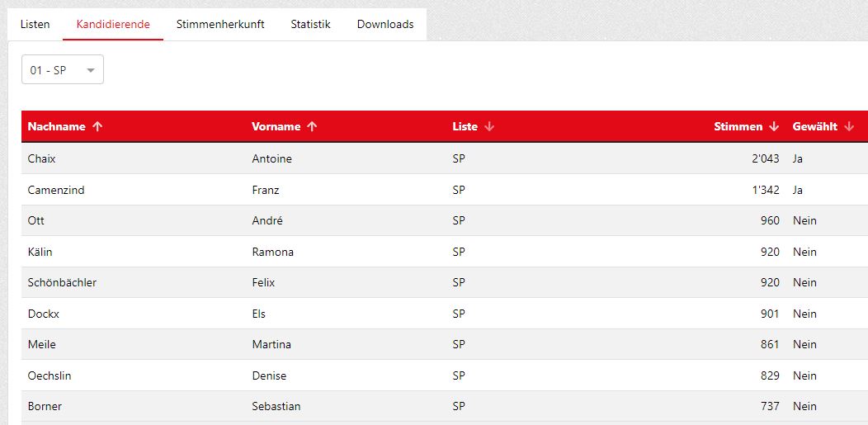This screenshot has height=425, width=868.
Task: Select the surname Meile
Action: point(41,345)
